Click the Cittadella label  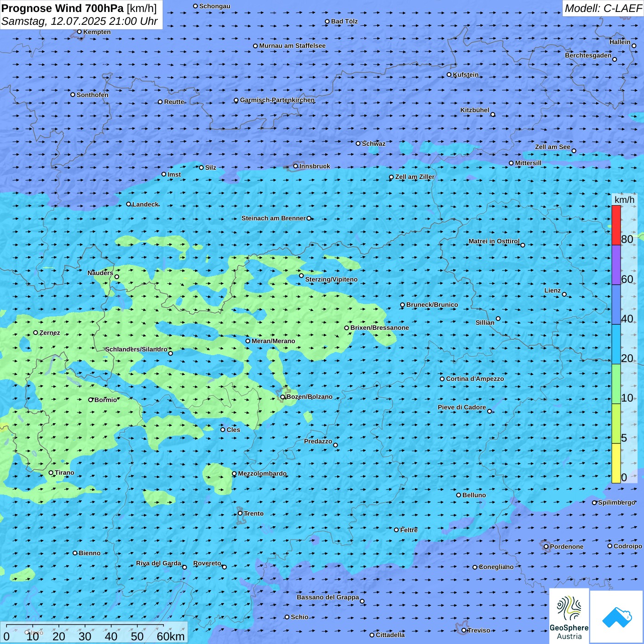[x=390, y=635]
